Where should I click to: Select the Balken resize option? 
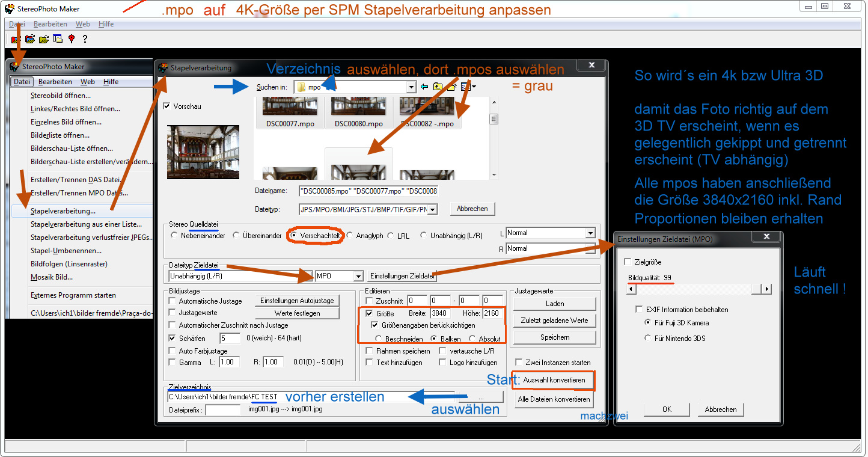click(434, 339)
